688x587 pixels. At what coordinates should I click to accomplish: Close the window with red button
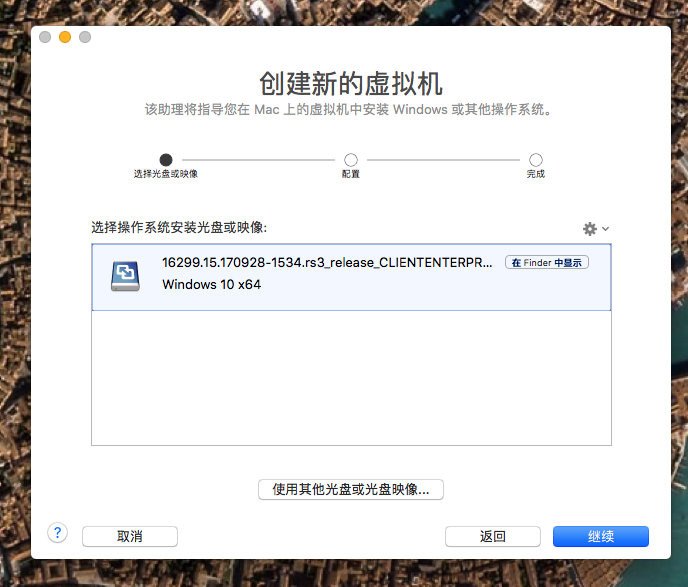pyautogui.click(x=45, y=37)
